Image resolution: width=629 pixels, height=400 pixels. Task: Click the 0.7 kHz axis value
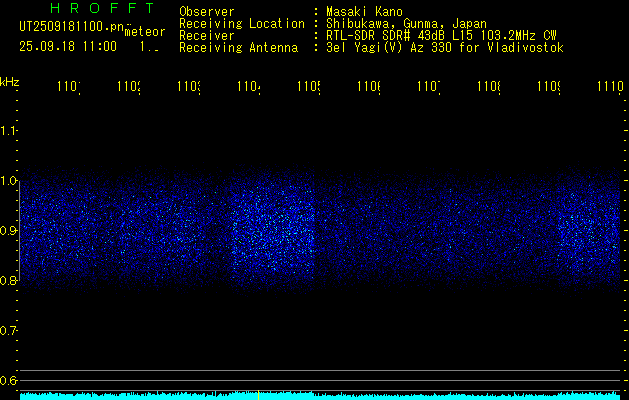coord(8,331)
